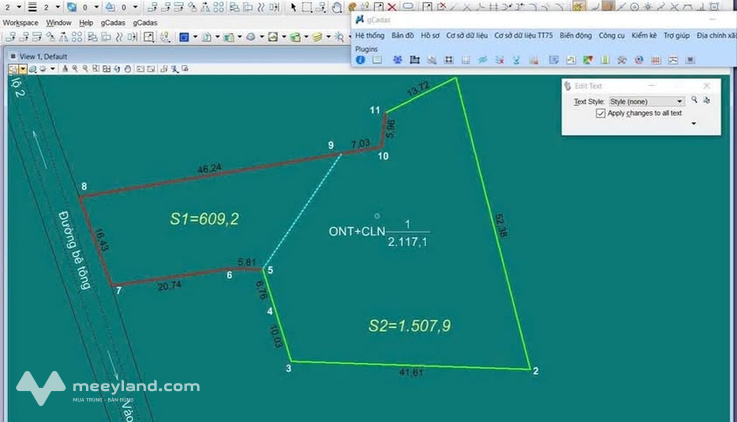Open the Text Style dropdown
This screenshot has height=422, width=737.
click(646, 102)
